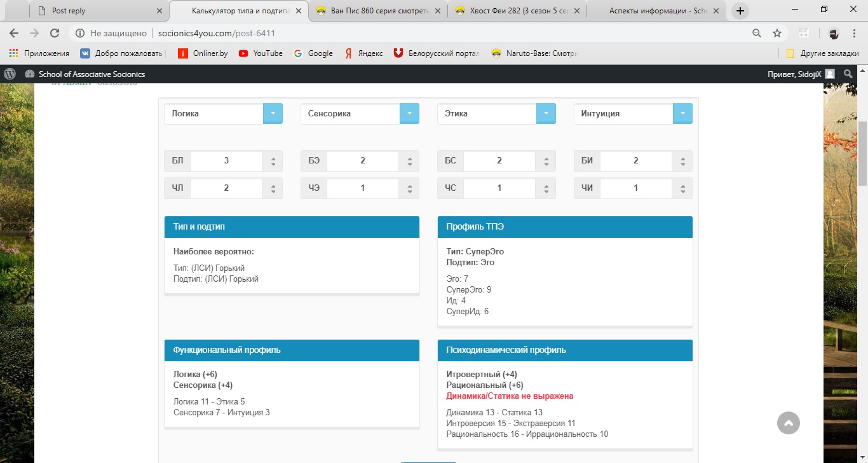The image size is (868, 463).
Task: Open the Приложения apps grid icon
Action: (x=14, y=53)
